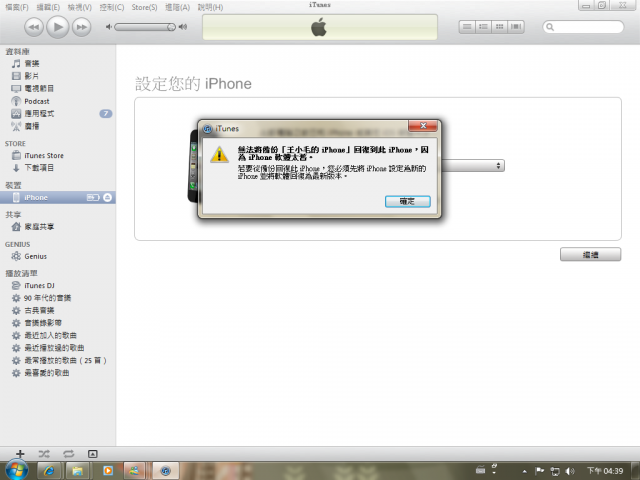Screen dimensions: 640x480
Task: Open Internet Explorer from the taskbar
Action: click(x=49, y=471)
